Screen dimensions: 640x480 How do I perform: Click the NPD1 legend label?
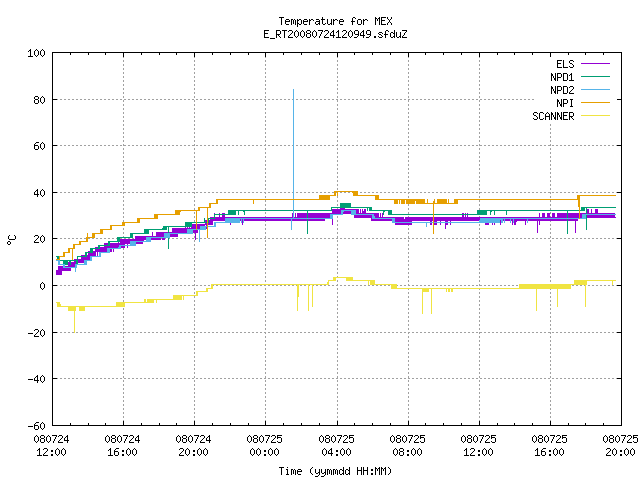562,77
